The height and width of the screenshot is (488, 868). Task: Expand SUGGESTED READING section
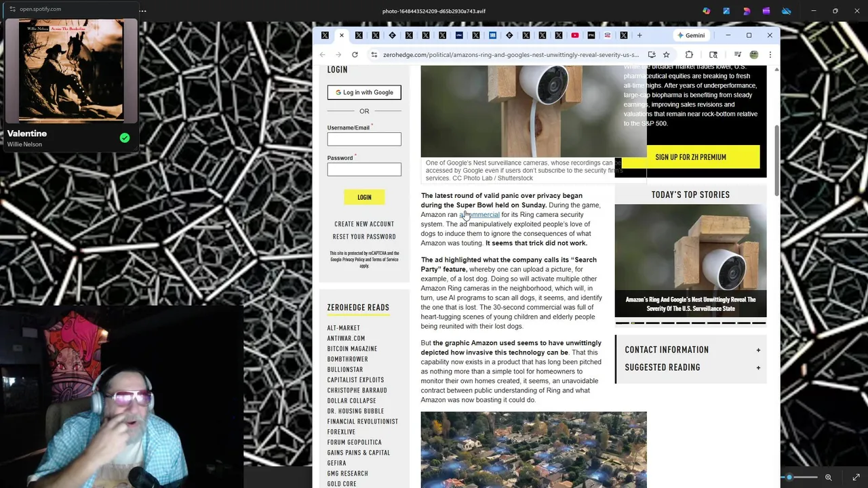691,367
